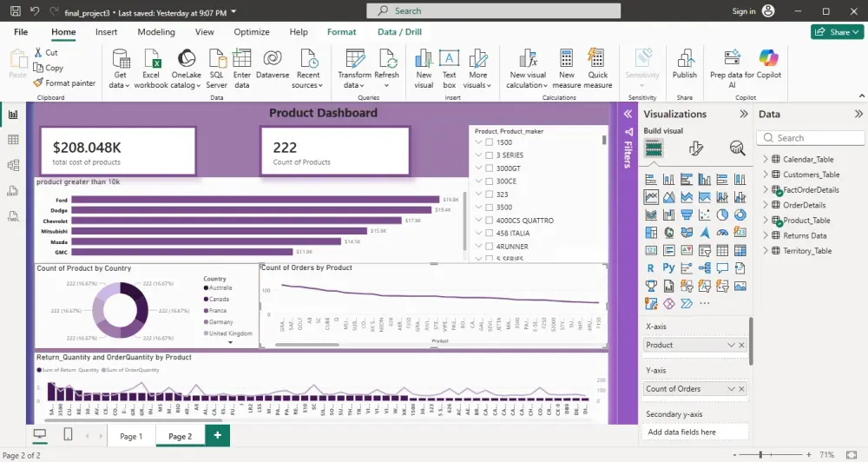Choose the Map globe visual
868x462 pixels.
(668, 233)
